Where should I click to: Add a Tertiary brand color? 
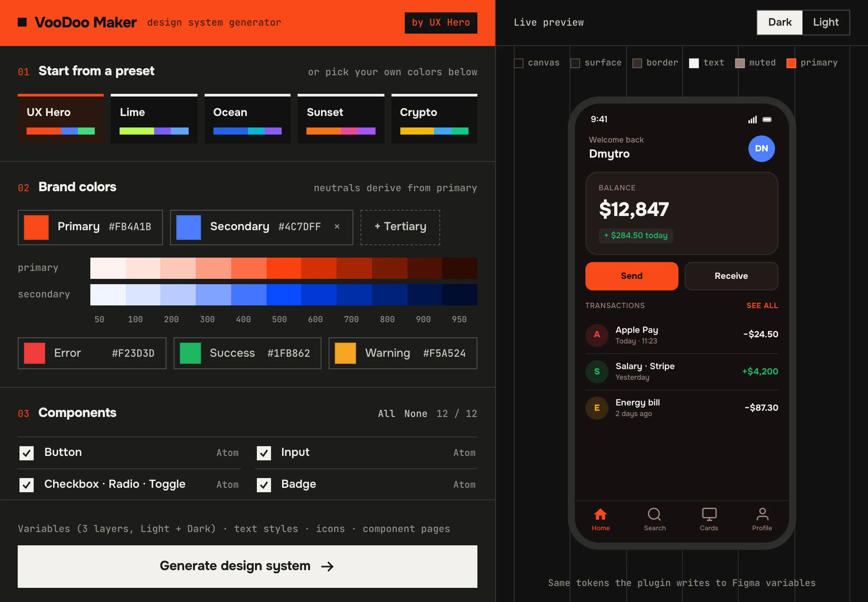[400, 227]
